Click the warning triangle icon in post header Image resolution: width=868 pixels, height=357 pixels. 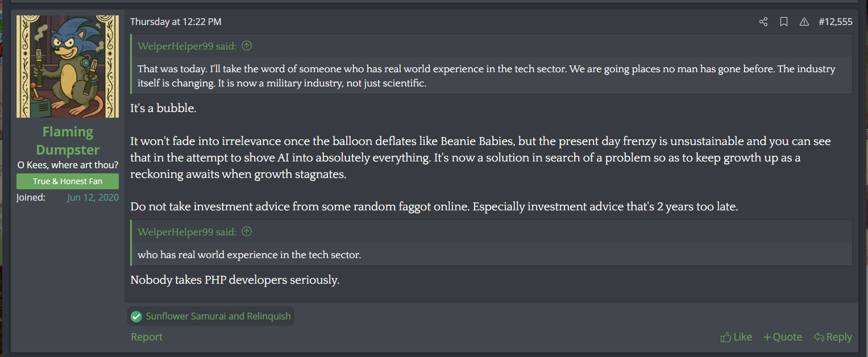point(804,22)
